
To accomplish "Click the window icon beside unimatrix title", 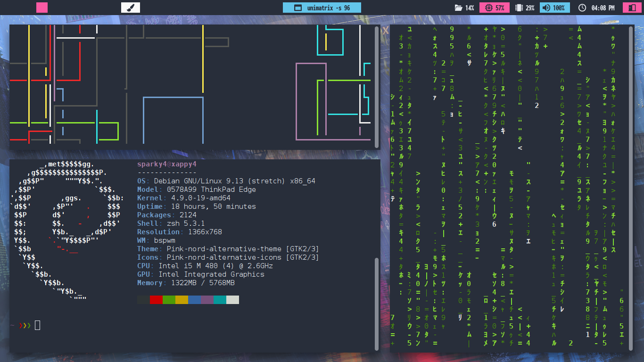I will click(x=297, y=8).
